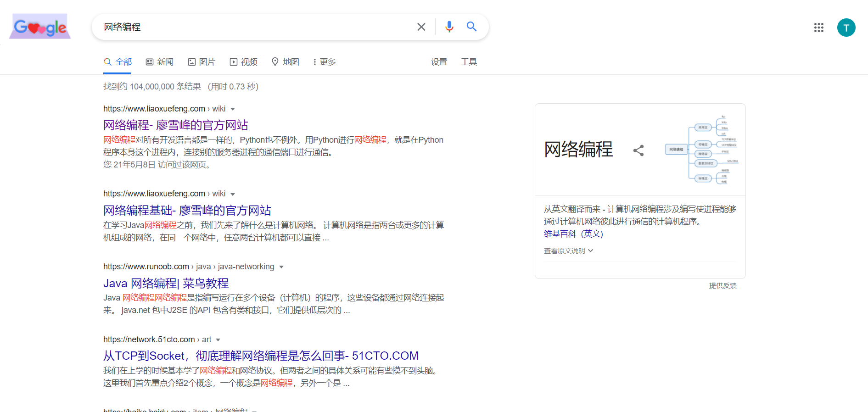Open 网络编程- 廖雪峰的官方网站 result
Image resolution: width=868 pixels, height=412 pixels.
point(176,125)
